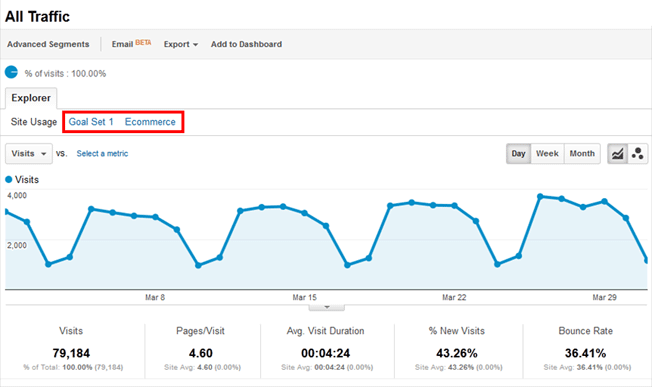
Task: Open Goal Set 1 metrics
Action: coord(91,122)
